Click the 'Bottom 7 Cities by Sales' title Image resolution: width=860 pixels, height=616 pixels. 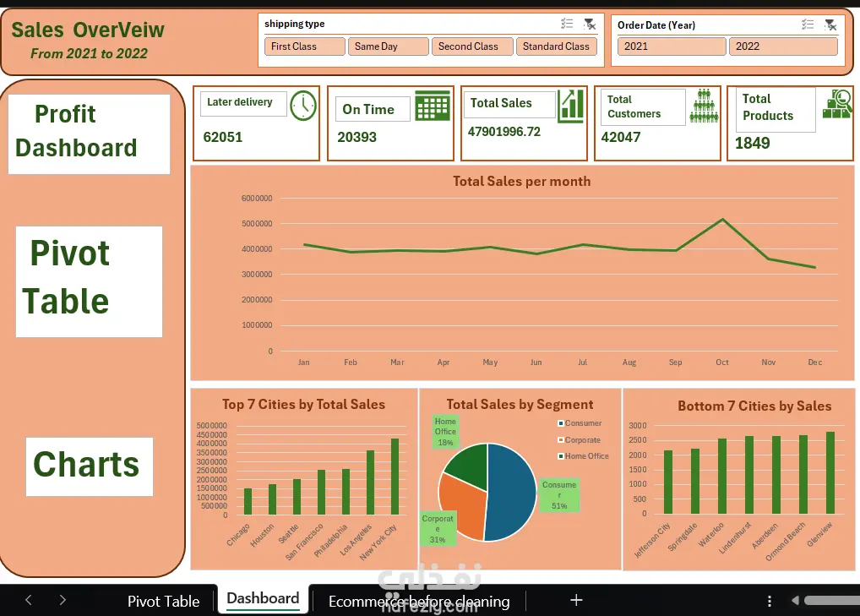[x=754, y=406]
